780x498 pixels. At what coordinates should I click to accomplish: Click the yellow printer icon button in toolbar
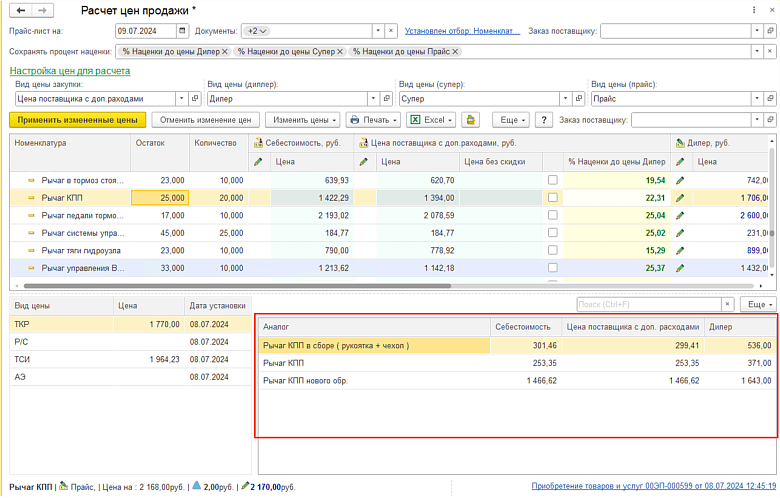pyautogui.click(x=470, y=120)
